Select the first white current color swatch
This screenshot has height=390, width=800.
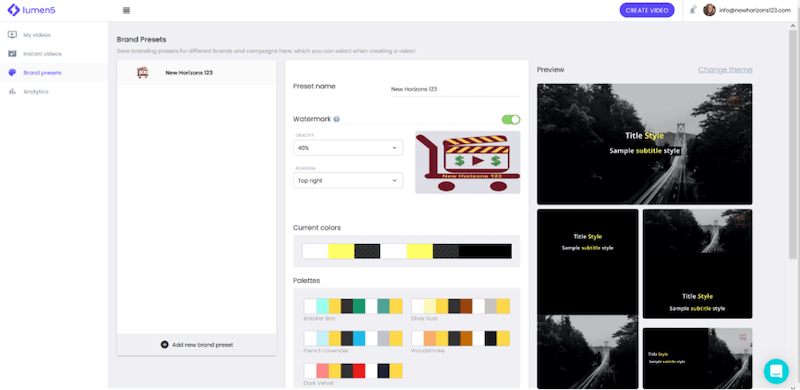315,251
